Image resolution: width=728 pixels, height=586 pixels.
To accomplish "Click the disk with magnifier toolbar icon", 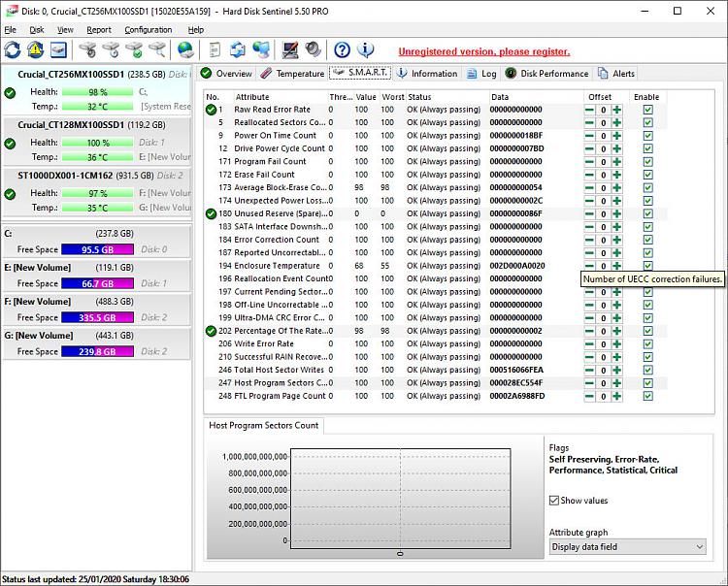I will point(157,49).
